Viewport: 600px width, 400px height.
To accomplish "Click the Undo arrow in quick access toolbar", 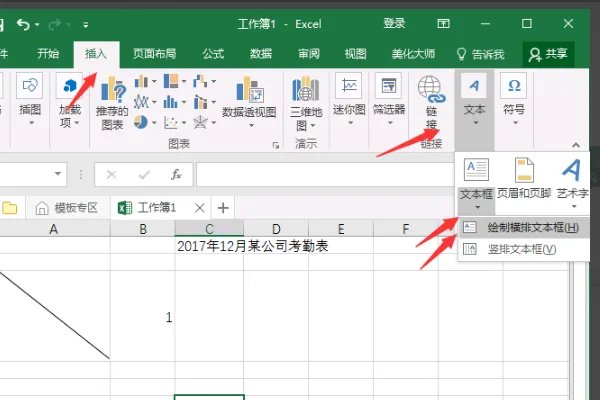I will pyautogui.click(x=23, y=24).
